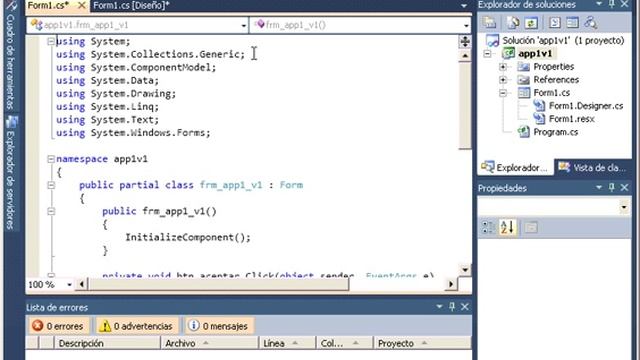Click editor vertical scrollbar down arrow
640x360 pixels.
click(465, 270)
